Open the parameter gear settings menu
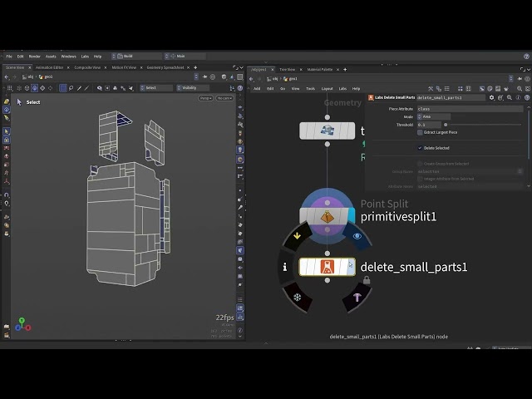Viewport: 532px width, 399px height. (x=491, y=98)
